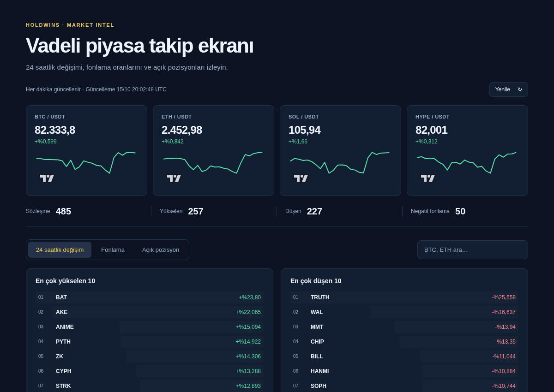Click ETH change +%0,842
The image size is (554, 392).
coord(173,142)
